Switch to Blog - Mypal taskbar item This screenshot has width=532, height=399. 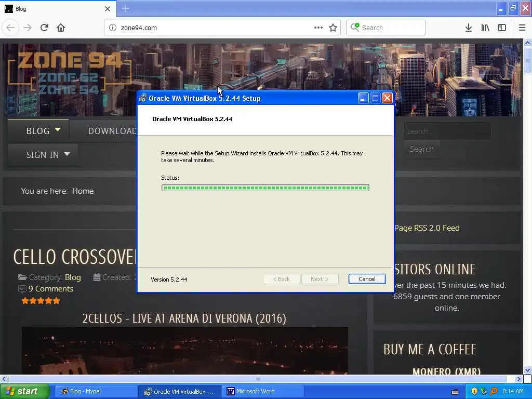[x=96, y=392]
